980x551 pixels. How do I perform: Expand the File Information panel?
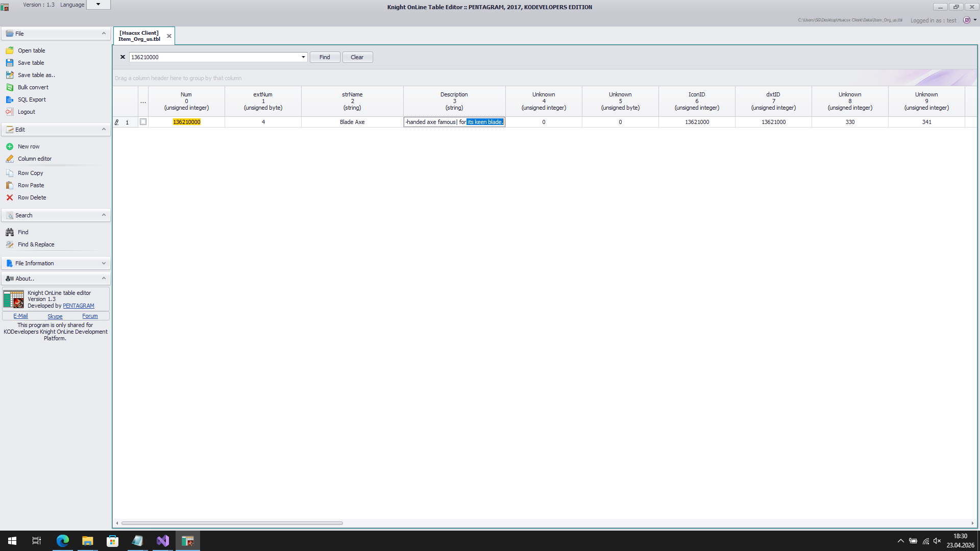(104, 263)
